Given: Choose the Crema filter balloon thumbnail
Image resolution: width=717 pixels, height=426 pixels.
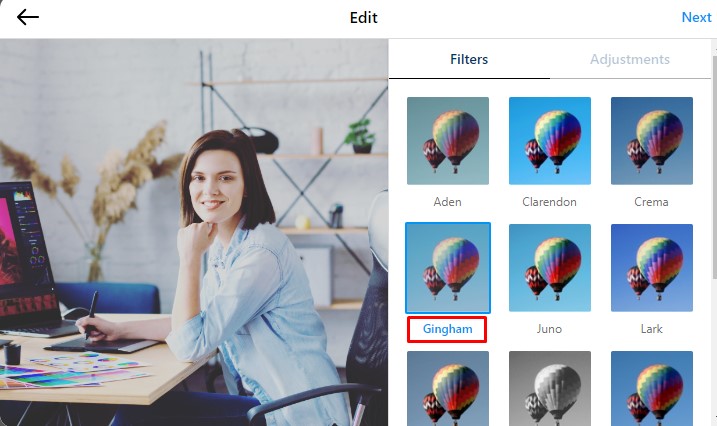Looking at the screenshot, I should pos(652,141).
